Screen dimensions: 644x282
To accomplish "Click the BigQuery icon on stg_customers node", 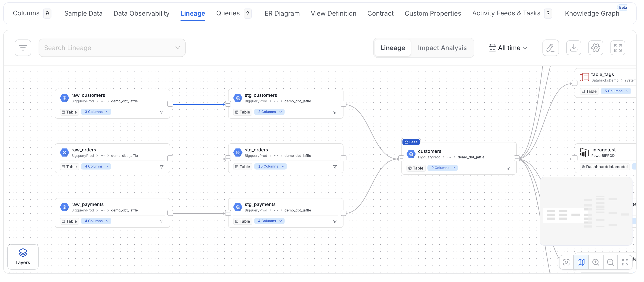I will (238, 98).
